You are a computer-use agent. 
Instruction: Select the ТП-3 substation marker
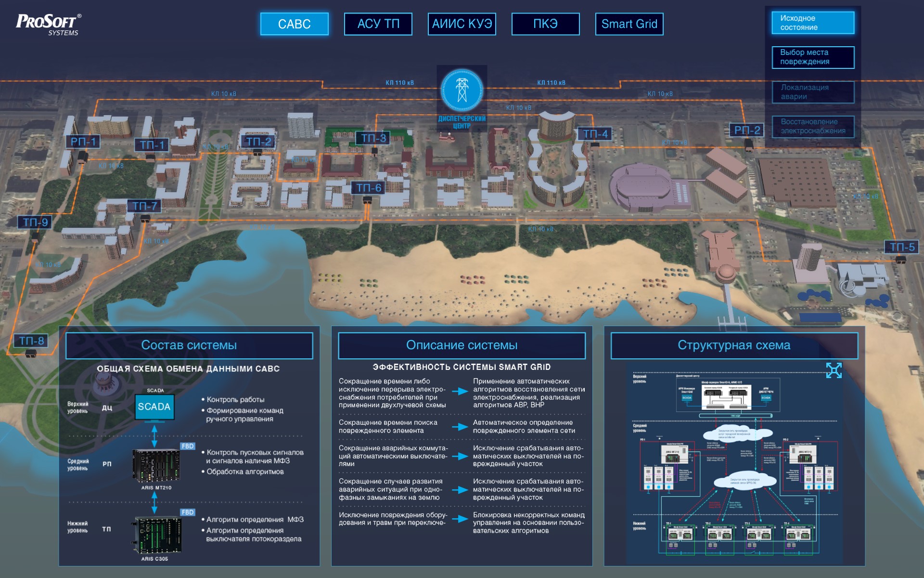pyautogui.click(x=373, y=138)
